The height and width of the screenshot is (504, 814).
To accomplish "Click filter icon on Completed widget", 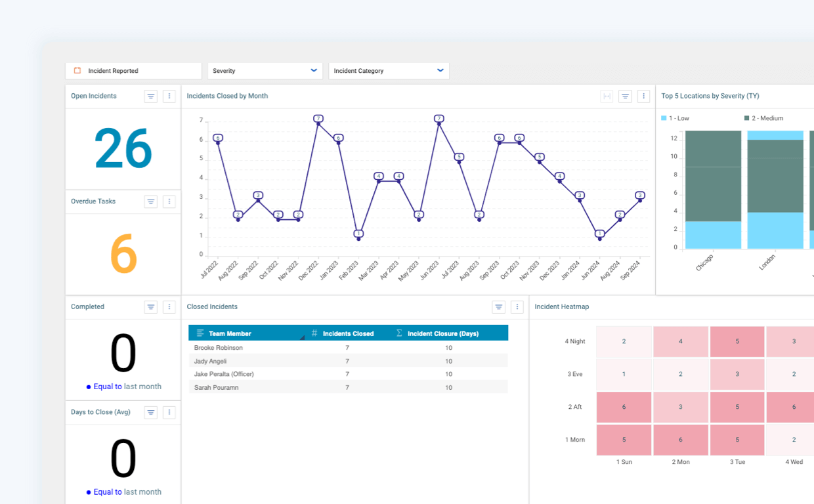I will (151, 307).
